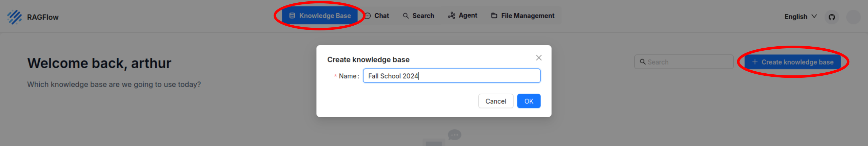Screen dimensions: 868x146
Task: Click the RAGFlow logo icon
Action: pos(14,17)
